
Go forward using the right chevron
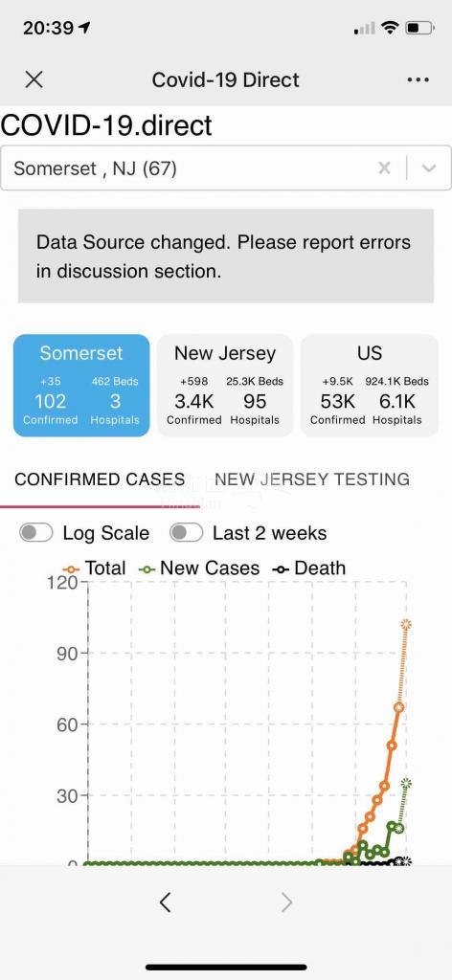point(286,902)
